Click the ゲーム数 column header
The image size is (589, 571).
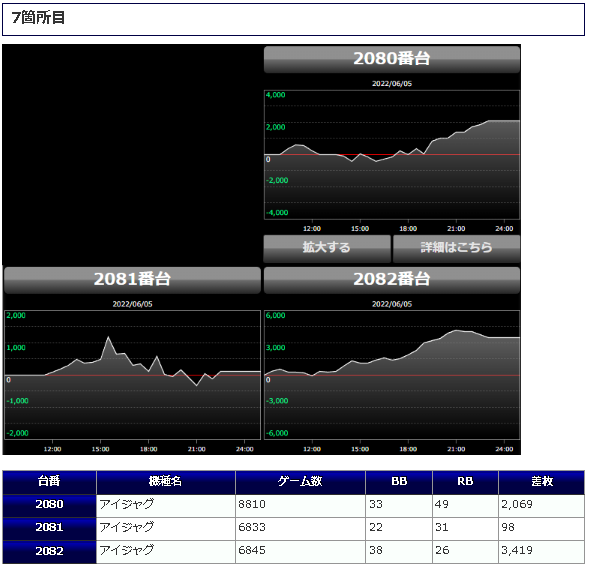(x=300, y=482)
